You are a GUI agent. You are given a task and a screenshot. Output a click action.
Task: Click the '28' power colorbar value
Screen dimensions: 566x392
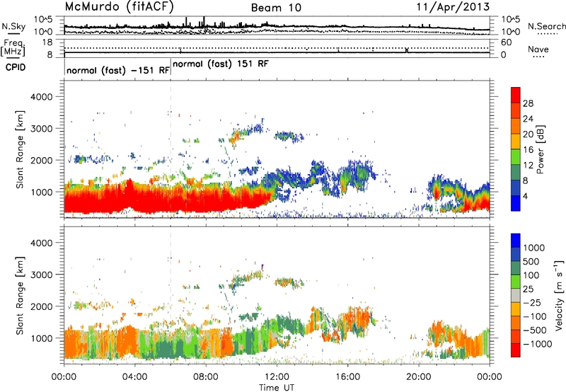tap(528, 103)
